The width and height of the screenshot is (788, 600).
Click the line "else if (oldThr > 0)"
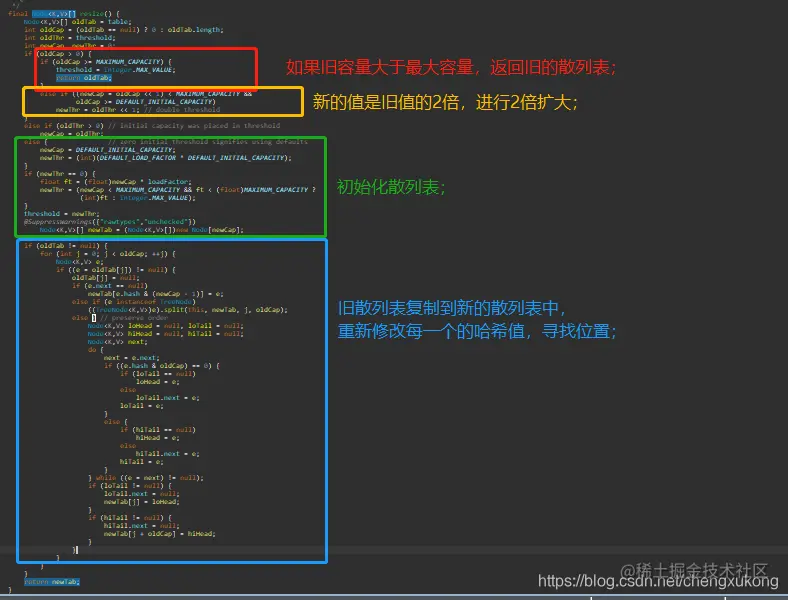pyautogui.click(x=63, y=126)
